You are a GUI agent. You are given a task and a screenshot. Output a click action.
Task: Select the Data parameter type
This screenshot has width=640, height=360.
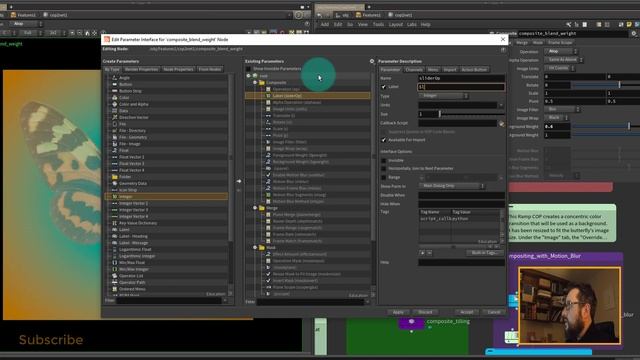click(124, 111)
